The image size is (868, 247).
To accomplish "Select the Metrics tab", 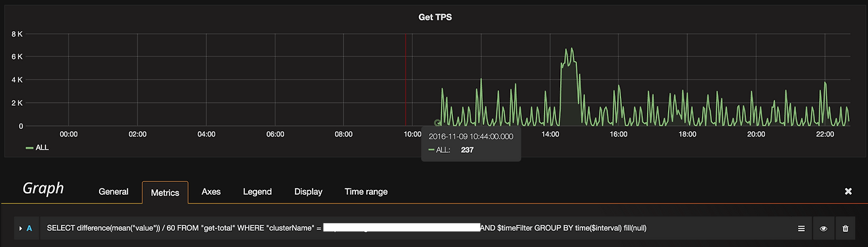I will (x=165, y=192).
